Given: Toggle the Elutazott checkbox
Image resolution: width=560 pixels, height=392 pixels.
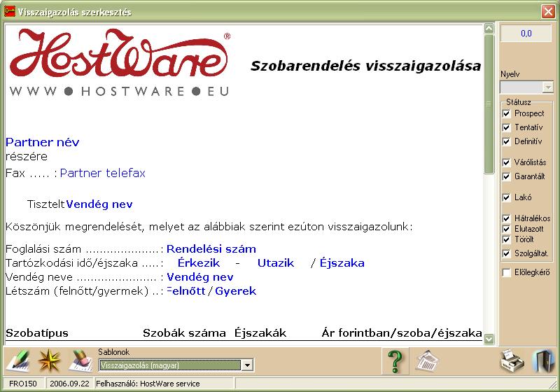Looking at the screenshot, I should coord(506,229).
